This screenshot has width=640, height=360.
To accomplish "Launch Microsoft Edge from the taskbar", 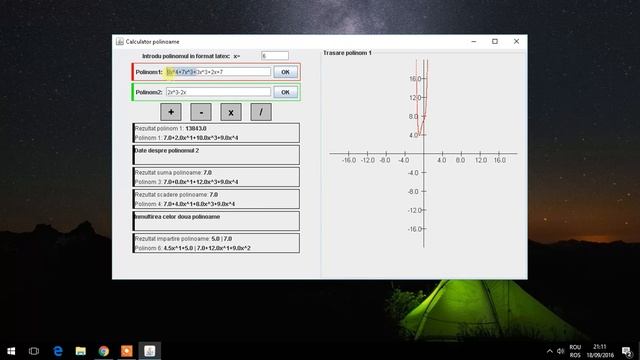I will click(x=58, y=351).
